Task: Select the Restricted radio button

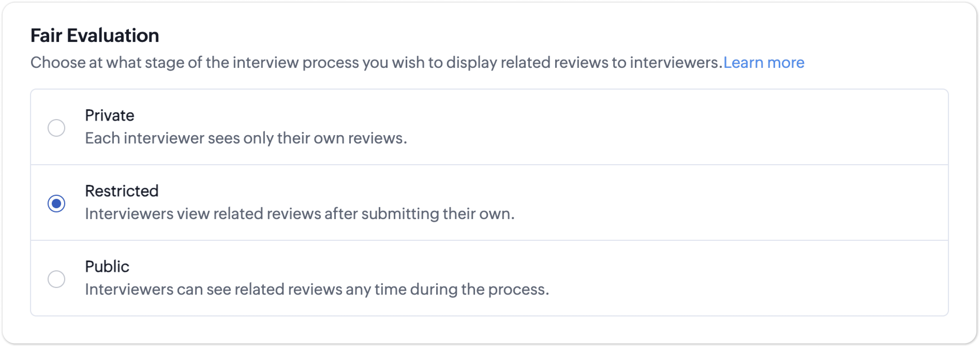Action: (56, 203)
